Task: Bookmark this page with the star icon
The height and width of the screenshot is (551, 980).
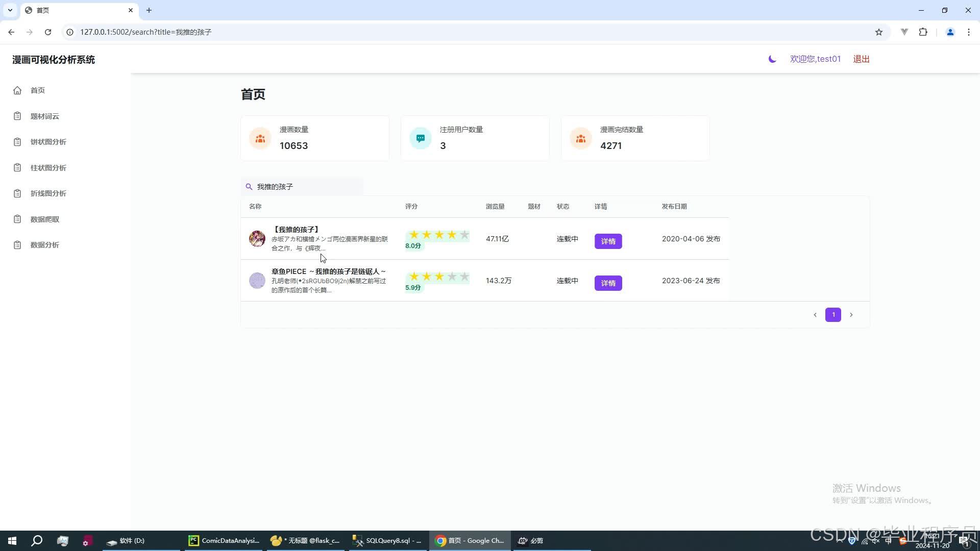Action: (x=878, y=32)
